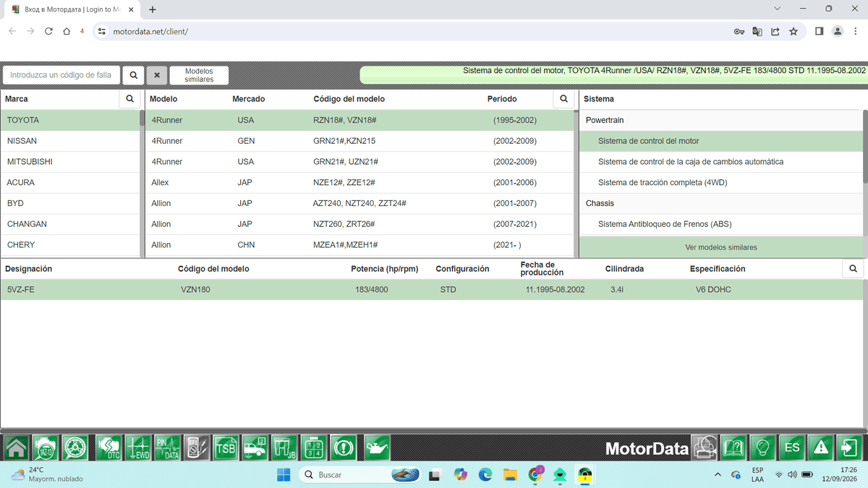Click the print history icon
The image size is (868, 488).
(705, 448)
